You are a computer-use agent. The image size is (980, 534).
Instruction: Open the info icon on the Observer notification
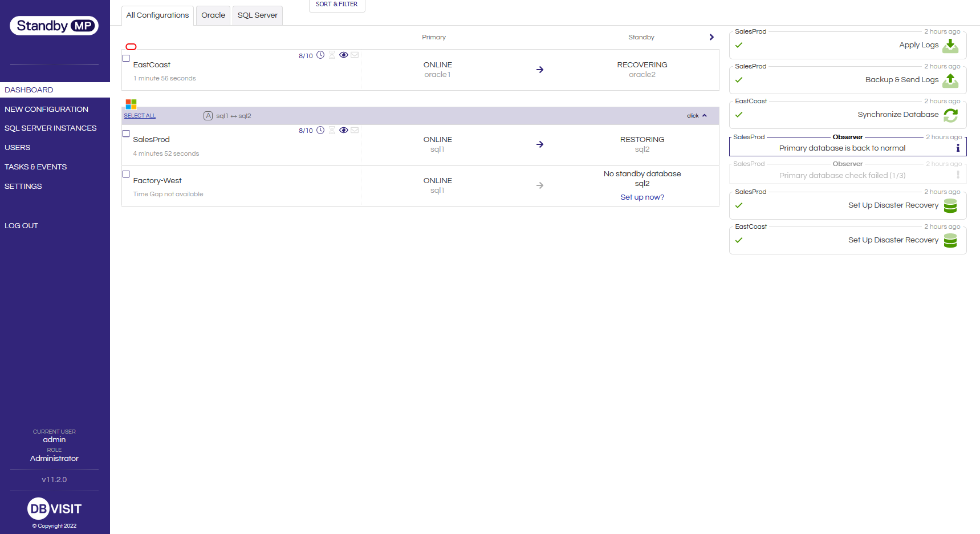[x=958, y=148]
